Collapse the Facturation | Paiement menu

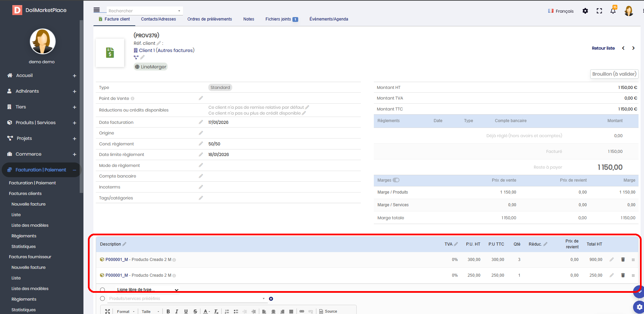pyautogui.click(x=75, y=170)
